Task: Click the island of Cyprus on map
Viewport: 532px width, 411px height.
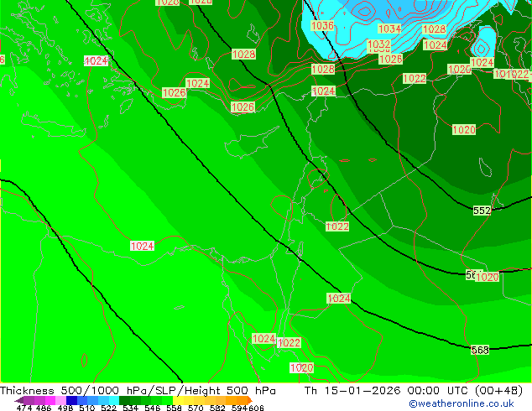Action: (x=249, y=144)
